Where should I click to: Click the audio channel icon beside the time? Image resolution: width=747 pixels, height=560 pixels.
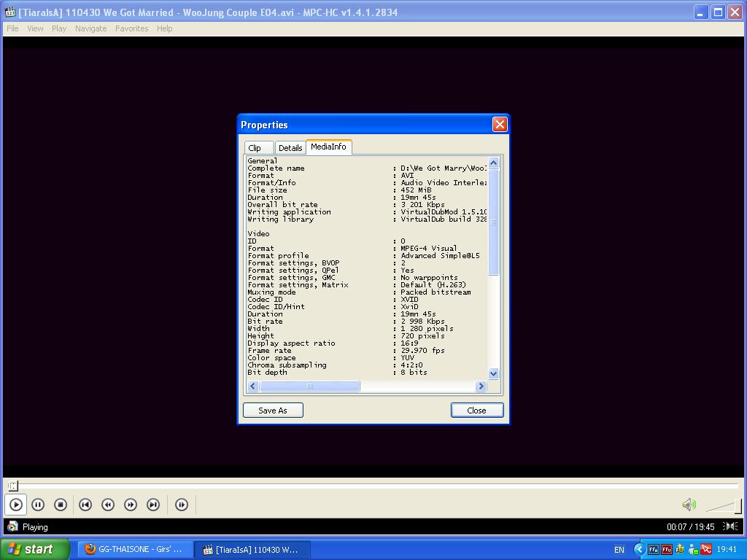click(730, 526)
